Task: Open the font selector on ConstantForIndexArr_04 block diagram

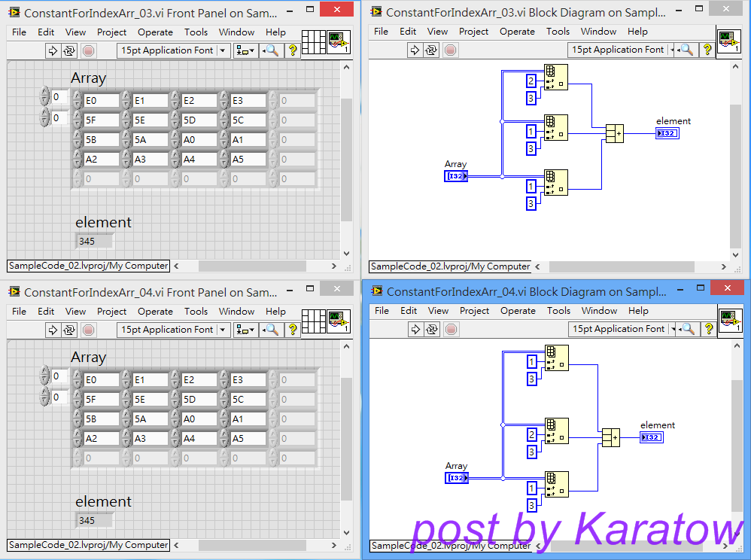Action: tap(617, 329)
